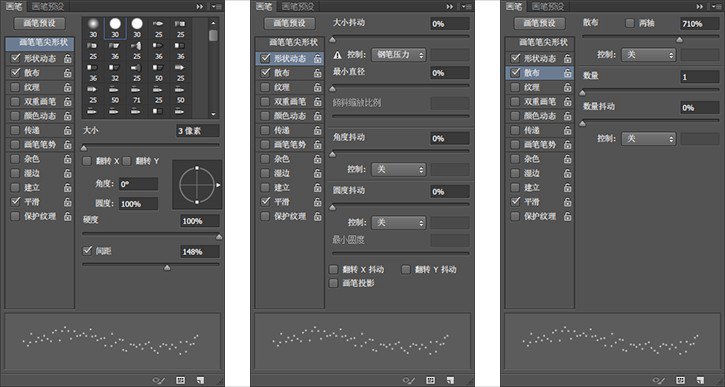Open the 钢笔压力 control dropdown
The height and width of the screenshot is (387, 725).
point(399,55)
